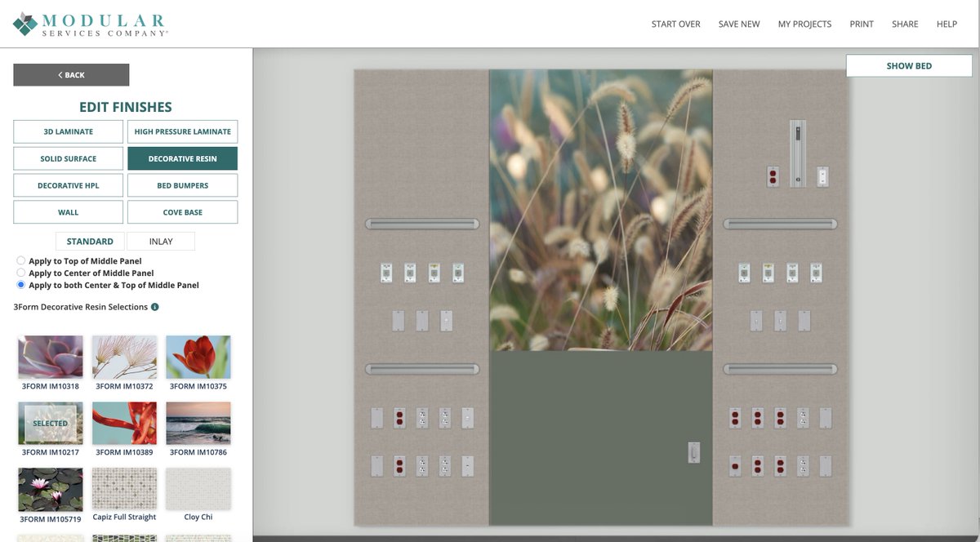The height and width of the screenshot is (542, 980).
Task: Pick the 3FORM IM10375 red tulip swatch
Action: pos(198,357)
